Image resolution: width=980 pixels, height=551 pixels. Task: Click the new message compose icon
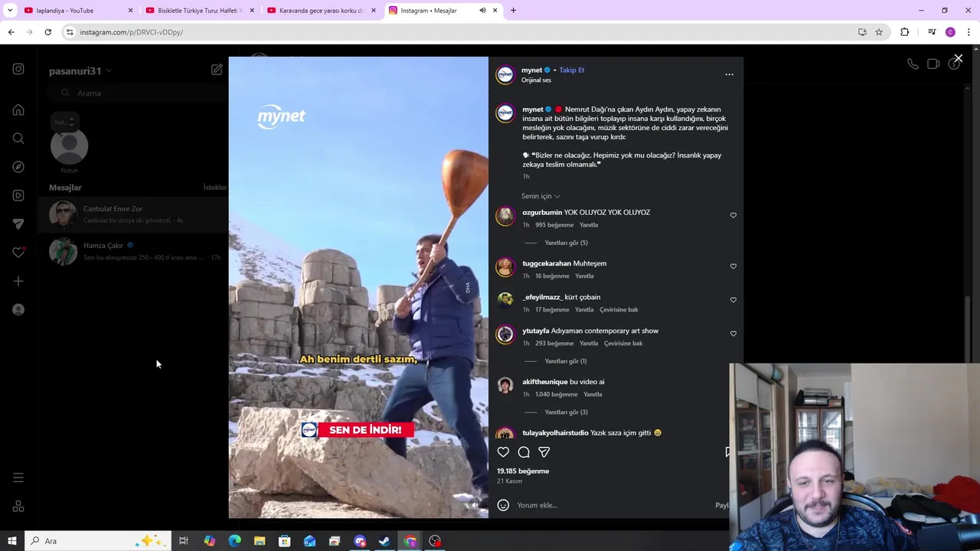(217, 70)
